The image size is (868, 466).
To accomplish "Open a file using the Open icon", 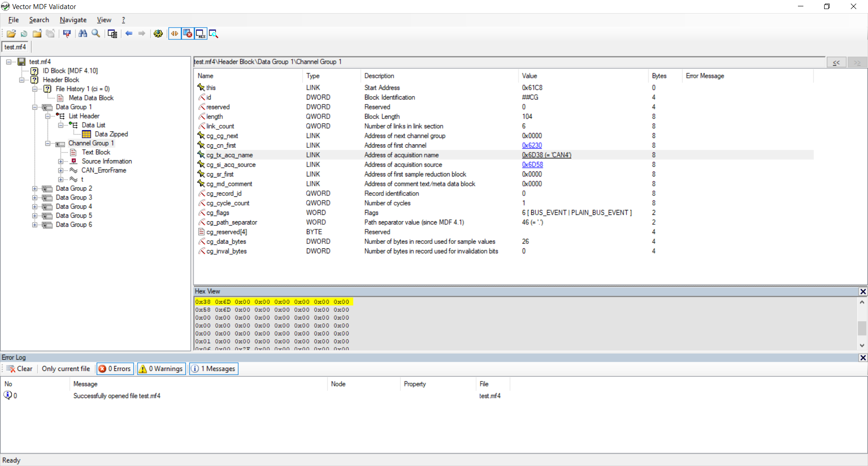I will [x=11, y=33].
